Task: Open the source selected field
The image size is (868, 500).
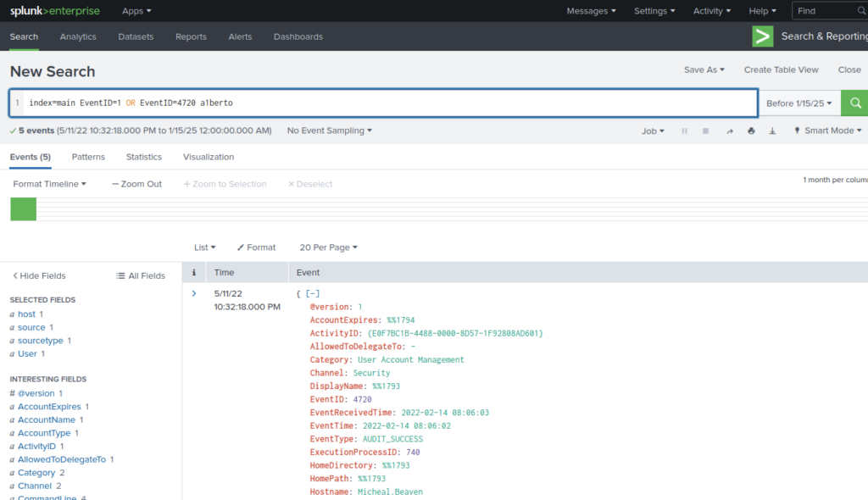Action: [31, 327]
